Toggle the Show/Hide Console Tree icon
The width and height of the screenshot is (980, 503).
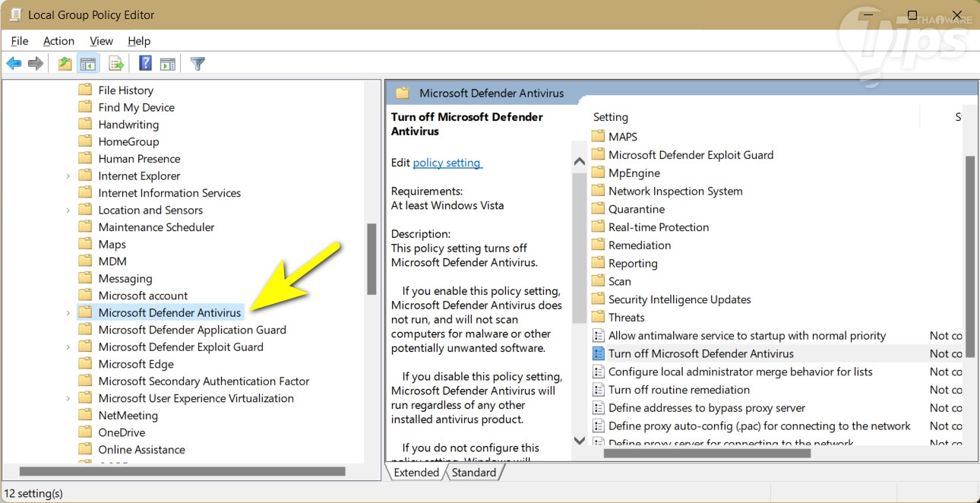click(88, 64)
